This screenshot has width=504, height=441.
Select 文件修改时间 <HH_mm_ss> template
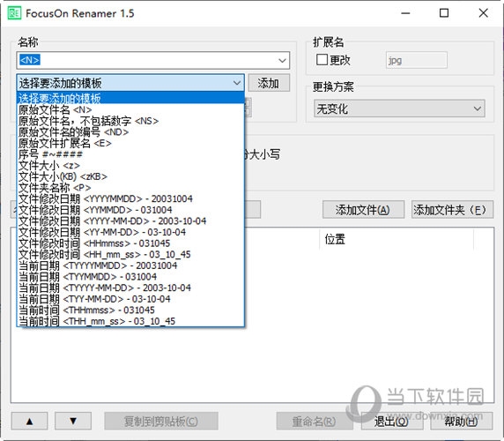coord(130,254)
